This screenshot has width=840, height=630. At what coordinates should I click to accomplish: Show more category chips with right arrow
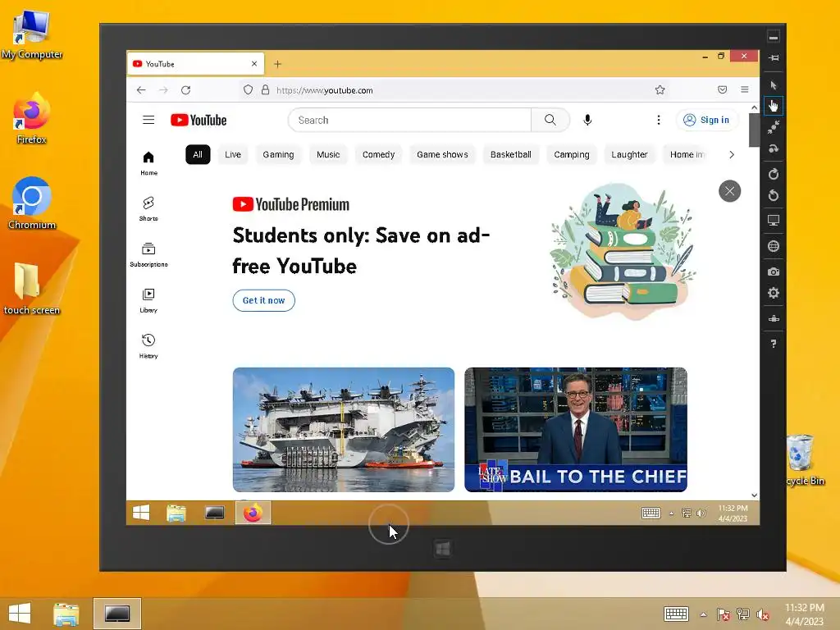click(731, 154)
